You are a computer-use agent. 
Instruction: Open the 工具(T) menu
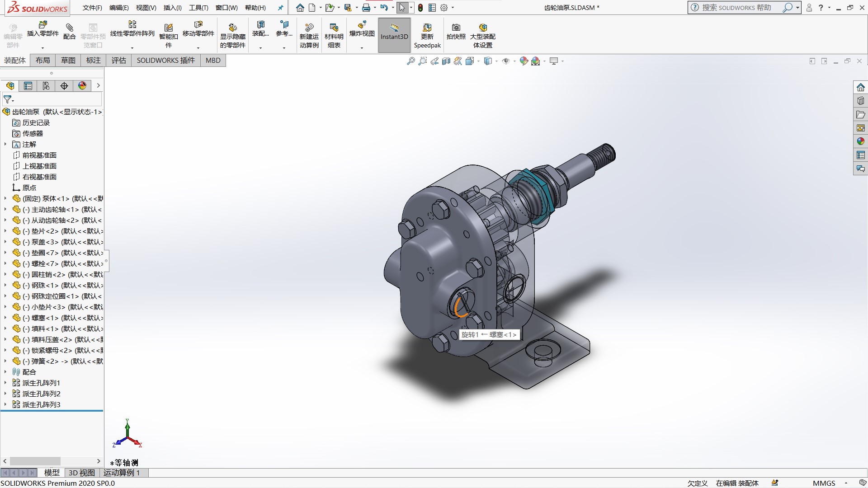click(198, 8)
